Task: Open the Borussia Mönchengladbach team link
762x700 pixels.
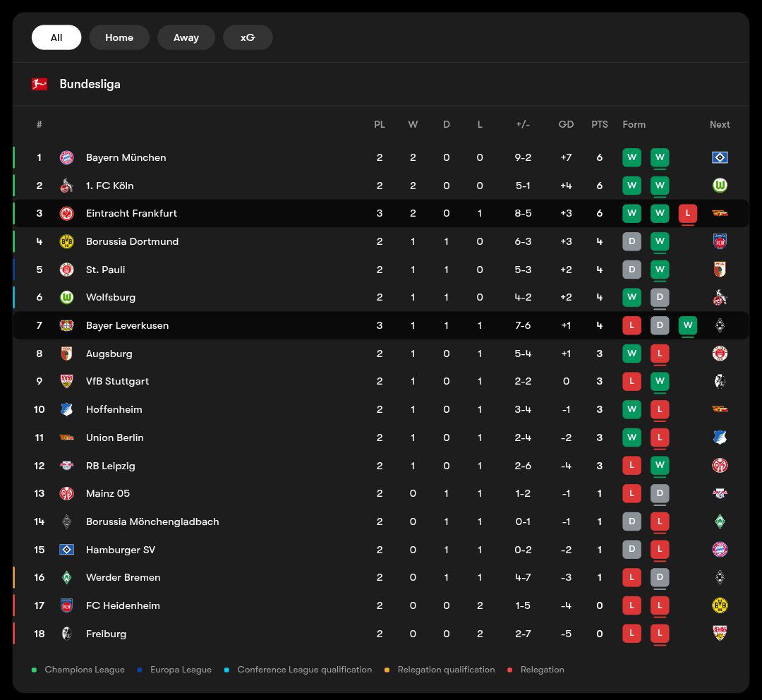Action: coord(152,521)
